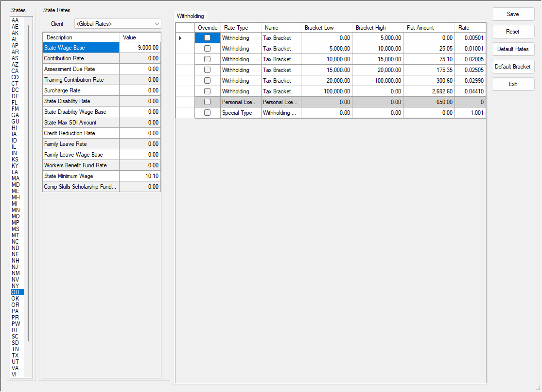This screenshot has height=392, width=542.
Task: Click the Default Rates button
Action: [513, 49]
